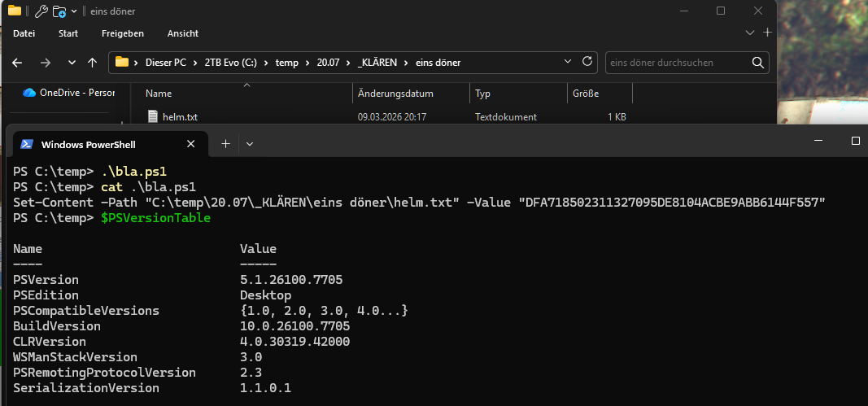Click the OneDrive cloud icon
Screen dimensions: 868x406
click(x=28, y=93)
